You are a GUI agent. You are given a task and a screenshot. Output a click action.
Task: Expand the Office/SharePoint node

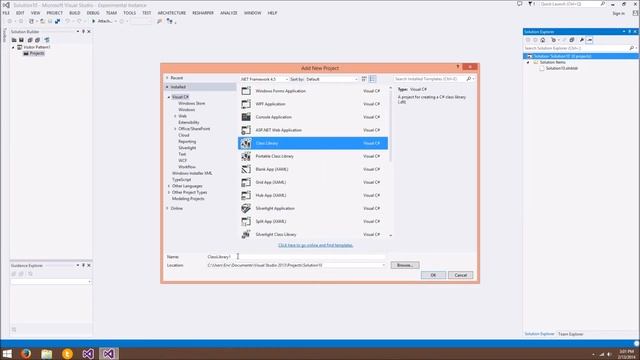pyautogui.click(x=176, y=129)
